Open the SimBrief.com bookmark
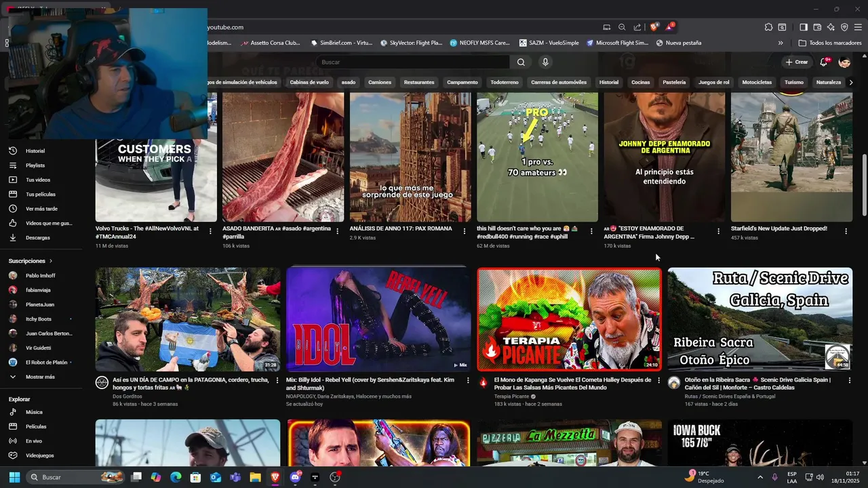This screenshot has height=488, width=868. pyautogui.click(x=342, y=43)
